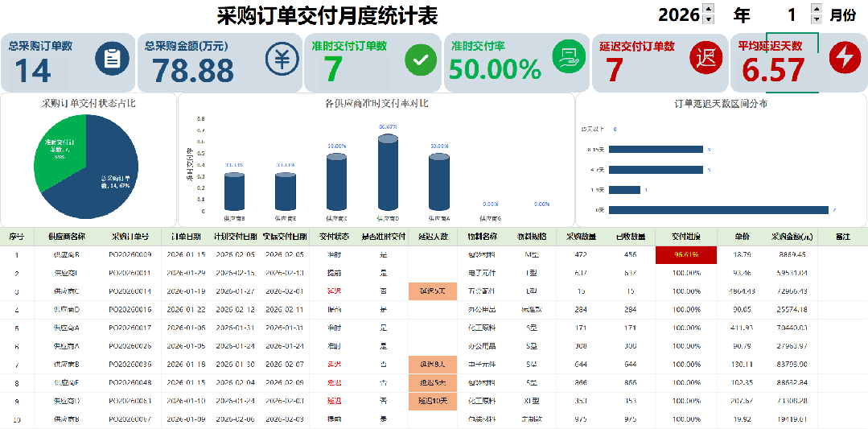Select the orange 延迟10天 cell in row 9
This screenshot has width=868, height=429.
pyautogui.click(x=432, y=402)
